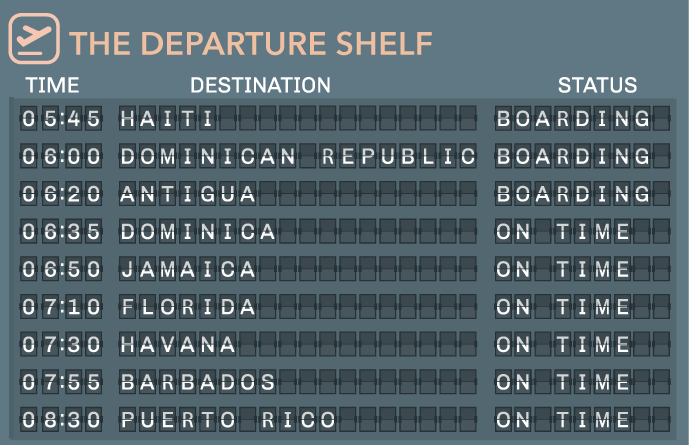Click the airplane departure logo icon

click(34, 39)
